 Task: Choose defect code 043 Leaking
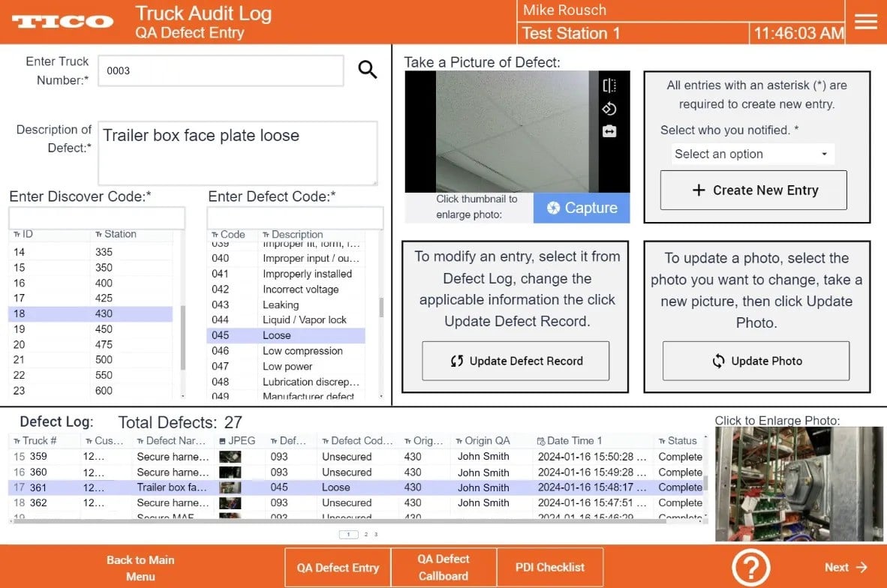285,304
